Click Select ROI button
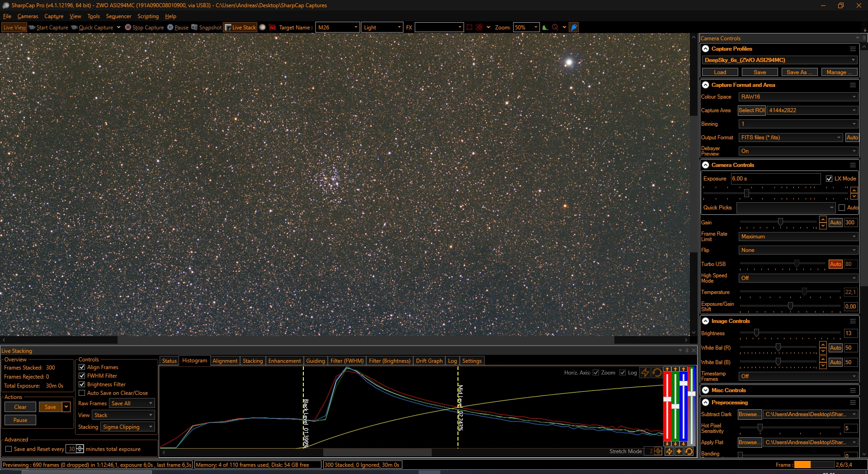The width and height of the screenshot is (868, 474). 751,110
